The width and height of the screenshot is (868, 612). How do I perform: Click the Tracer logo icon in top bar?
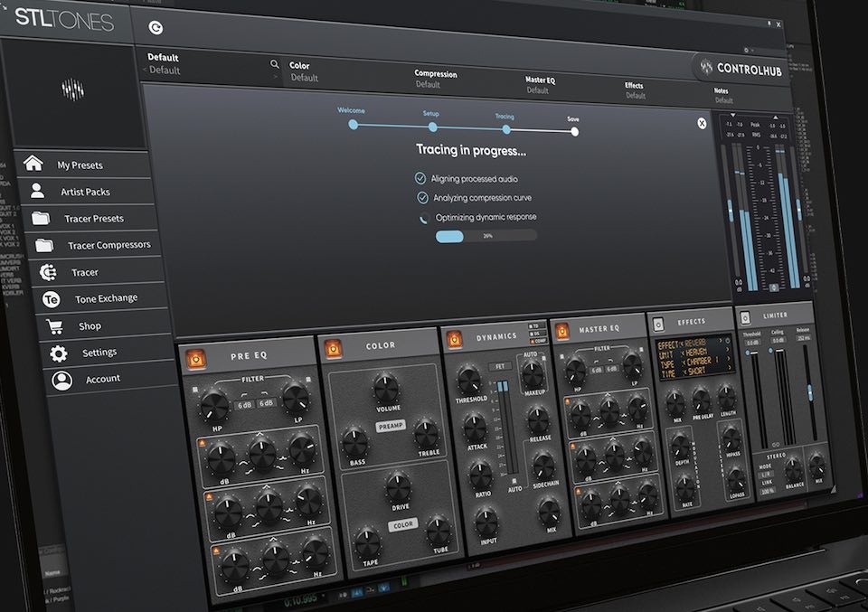[156, 27]
